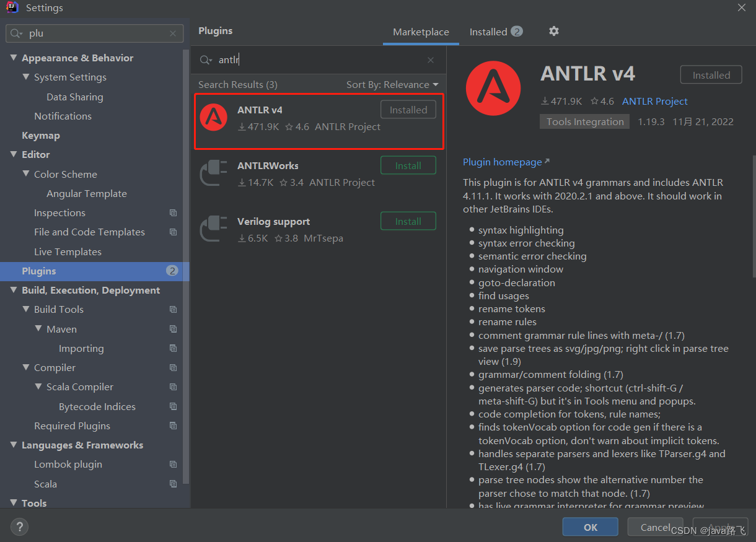Viewport: 756px width, 542px height.
Task: Click the version number 1.19.3
Action: [651, 121]
